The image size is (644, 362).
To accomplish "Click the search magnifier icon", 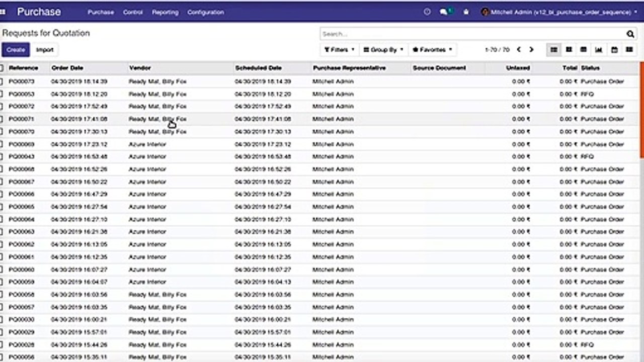I will [630, 34].
